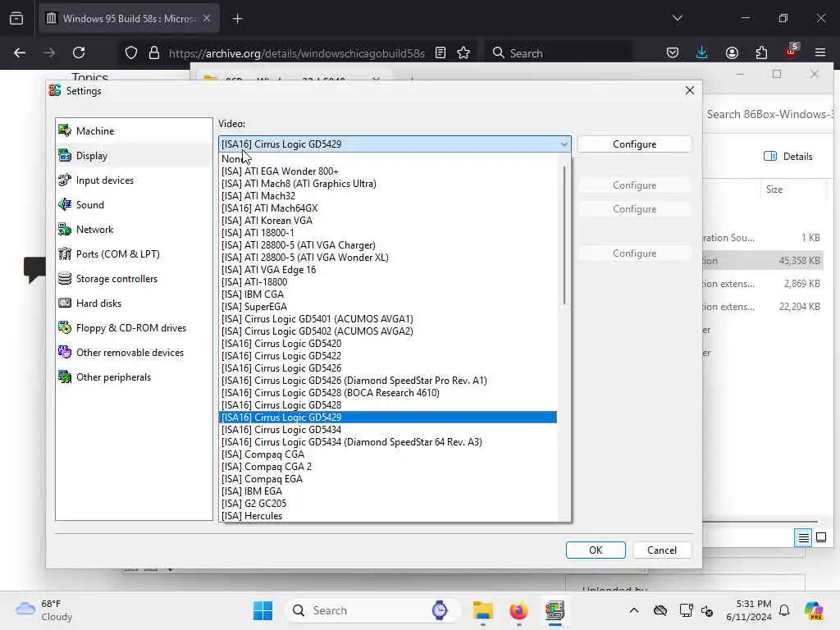Open the weather widget showing 68°F
This screenshot has width=840, height=630.
[44, 610]
